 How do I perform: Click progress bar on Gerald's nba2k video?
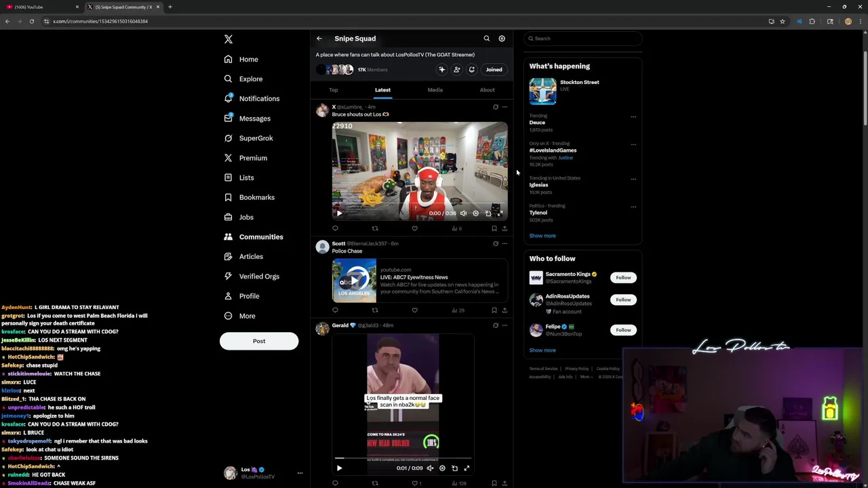(403, 458)
